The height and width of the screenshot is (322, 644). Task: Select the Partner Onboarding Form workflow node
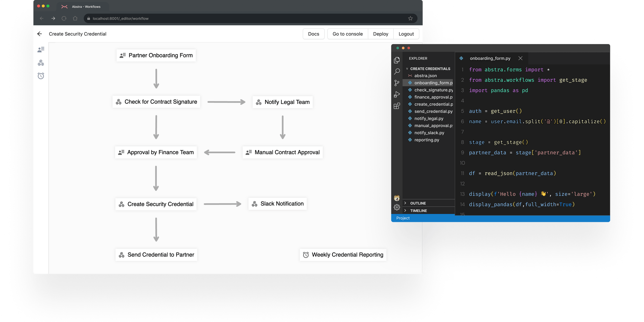156,55
